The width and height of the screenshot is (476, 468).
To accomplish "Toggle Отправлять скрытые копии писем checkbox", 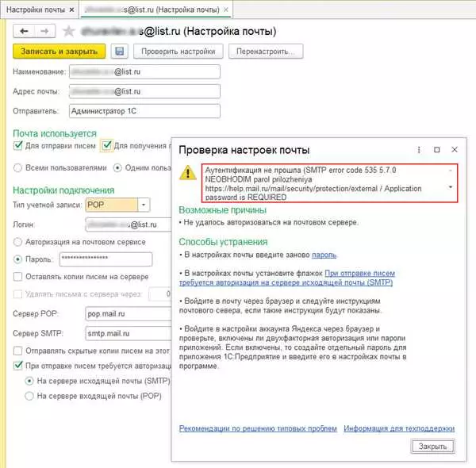I will tap(18, 351).
